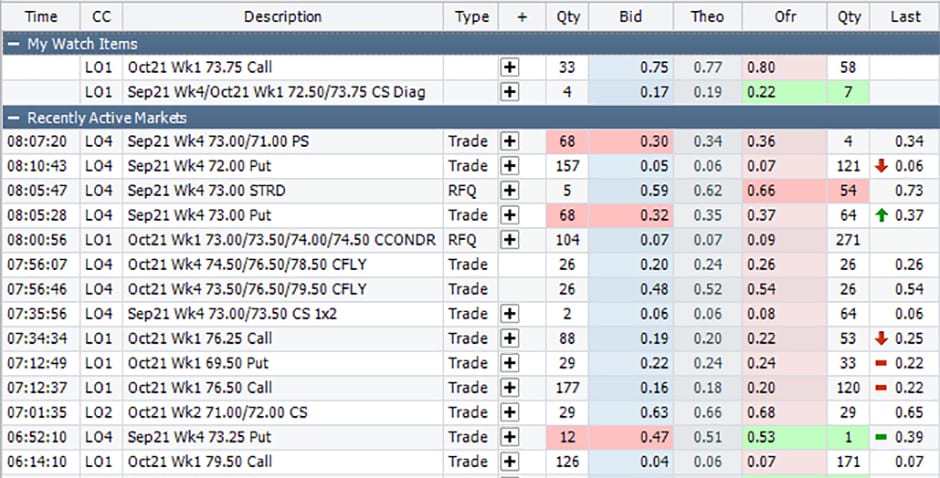This screenshot has width=940, height=478.
Task: Click plus icon for Oct21 Wk1 79.50 Call
Action: pos(510,462)
